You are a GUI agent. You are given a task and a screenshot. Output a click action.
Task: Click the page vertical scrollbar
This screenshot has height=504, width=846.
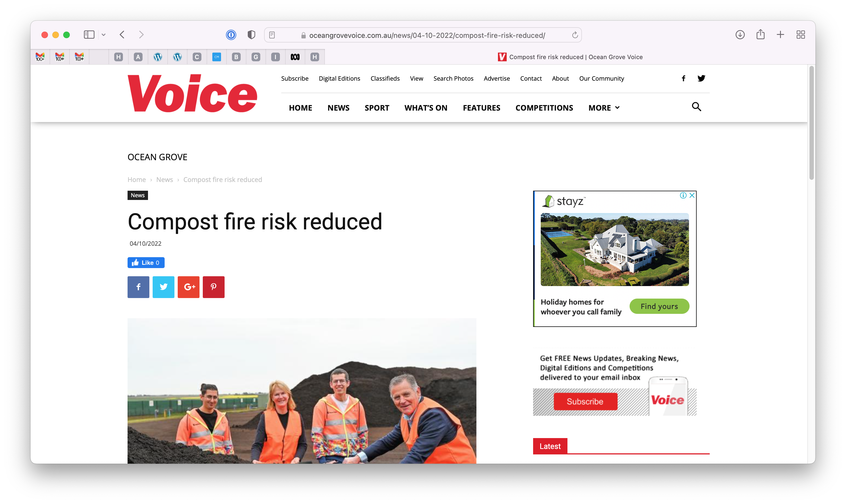(811, 123)
